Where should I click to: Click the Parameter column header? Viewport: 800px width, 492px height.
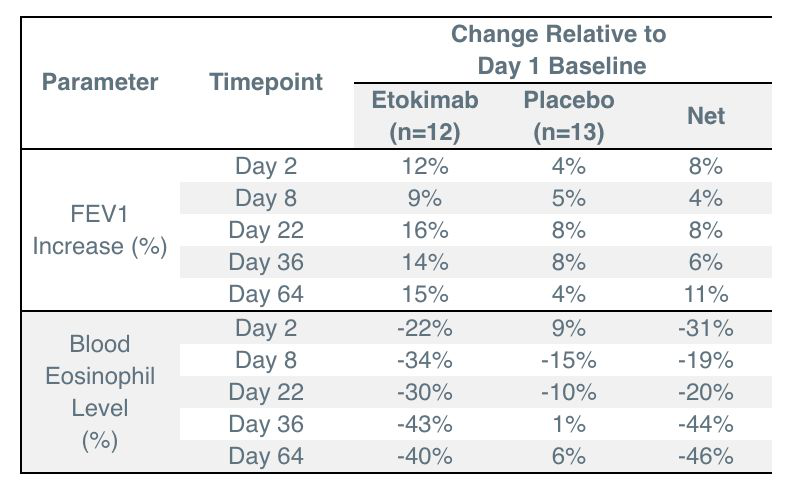pos(100,82)
